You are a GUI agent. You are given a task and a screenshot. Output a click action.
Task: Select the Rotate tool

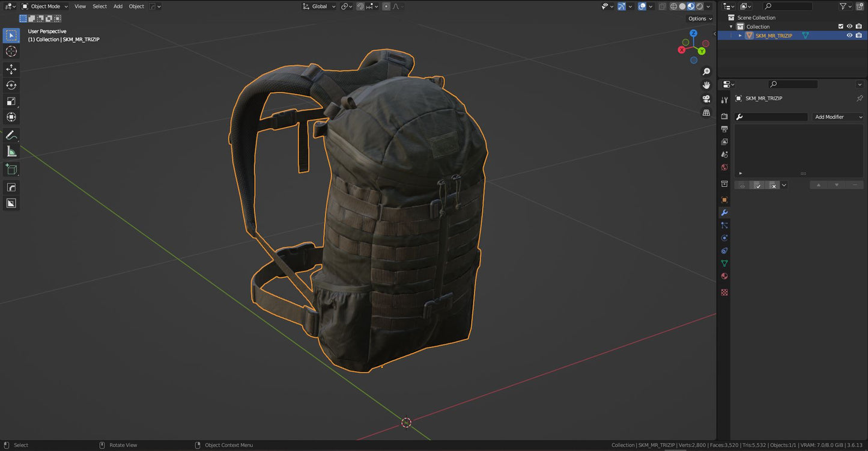(11, 85)
